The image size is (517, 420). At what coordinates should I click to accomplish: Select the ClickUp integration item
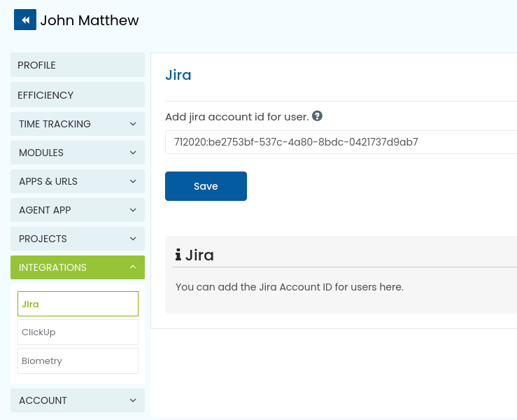point(78,332)
